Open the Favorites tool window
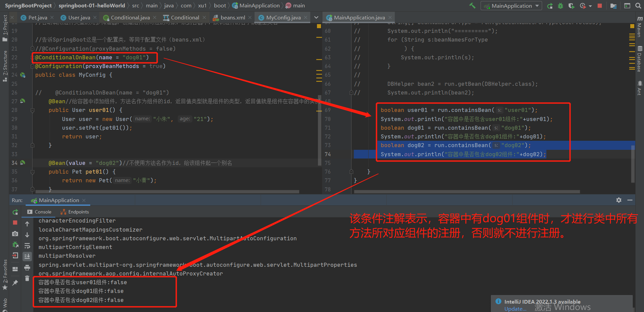 tap(5, 275)
